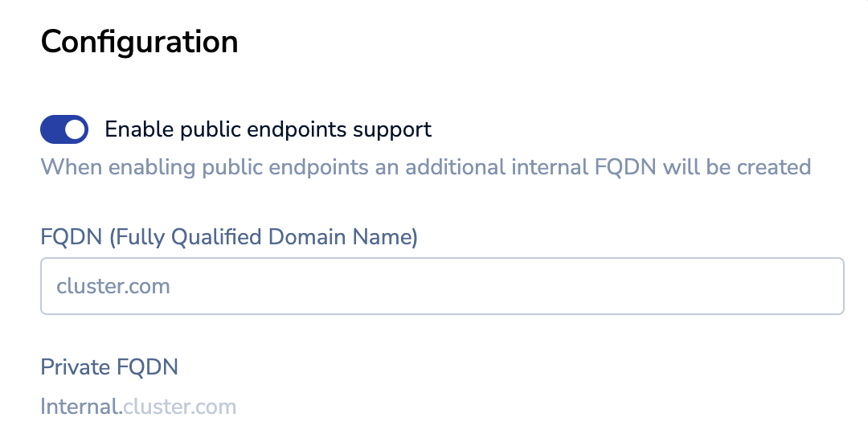Select the "FQDN (Fully Qualified Domain Name)" label
Screen dimensions: 868x434
(229, 238)
